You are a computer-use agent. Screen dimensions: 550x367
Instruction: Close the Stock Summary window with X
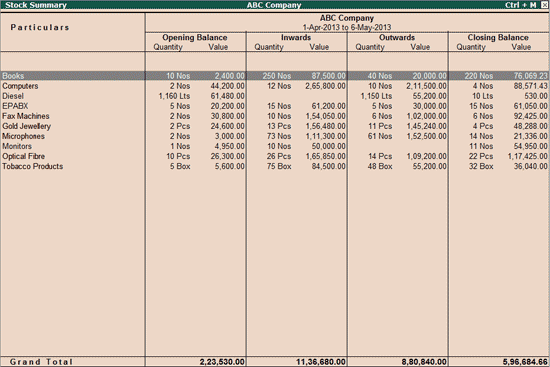coord(544,5)
